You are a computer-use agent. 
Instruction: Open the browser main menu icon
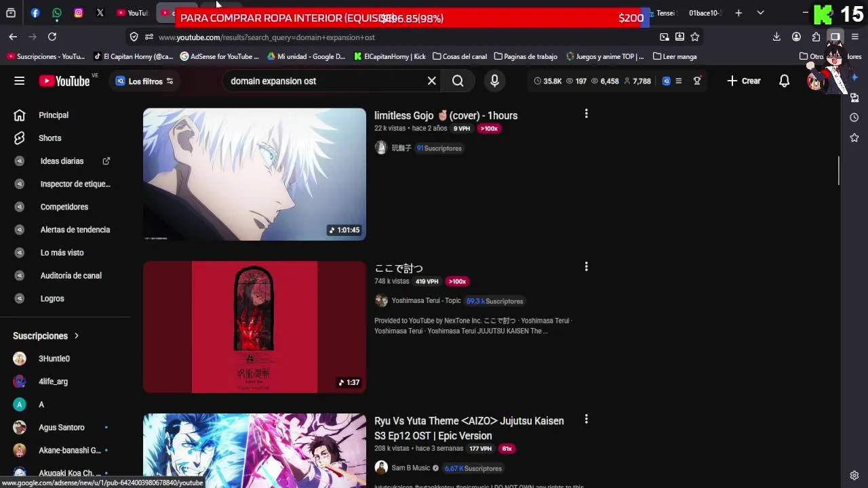click(854, 37)
